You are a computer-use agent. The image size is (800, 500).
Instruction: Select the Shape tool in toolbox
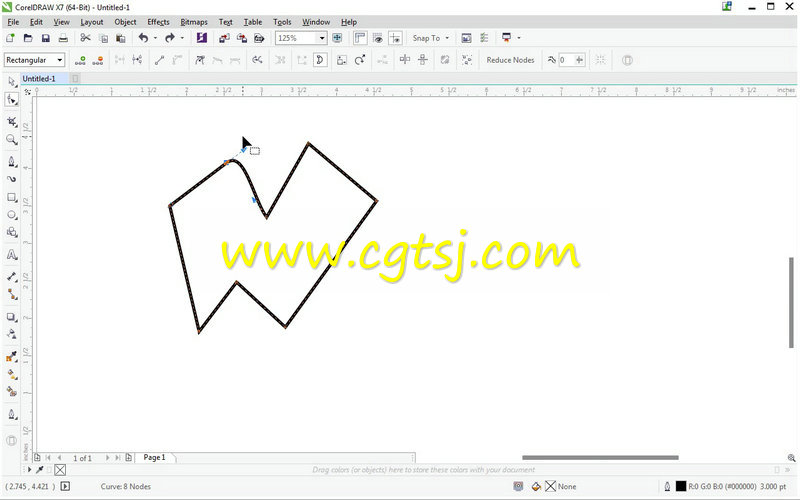point(12,99)
